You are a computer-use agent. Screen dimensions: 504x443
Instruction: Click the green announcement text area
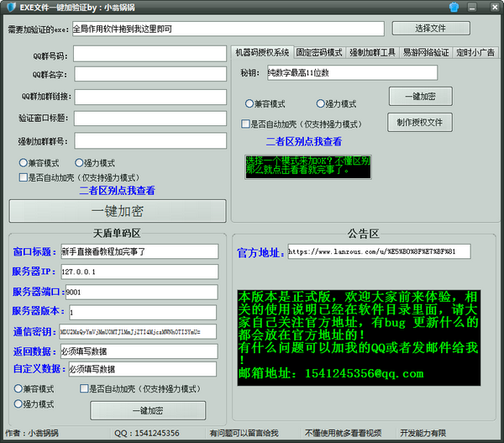click(359, 338)
